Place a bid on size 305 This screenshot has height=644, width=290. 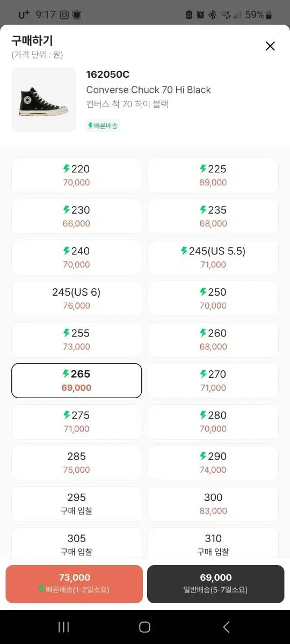[x=77, y=543]
